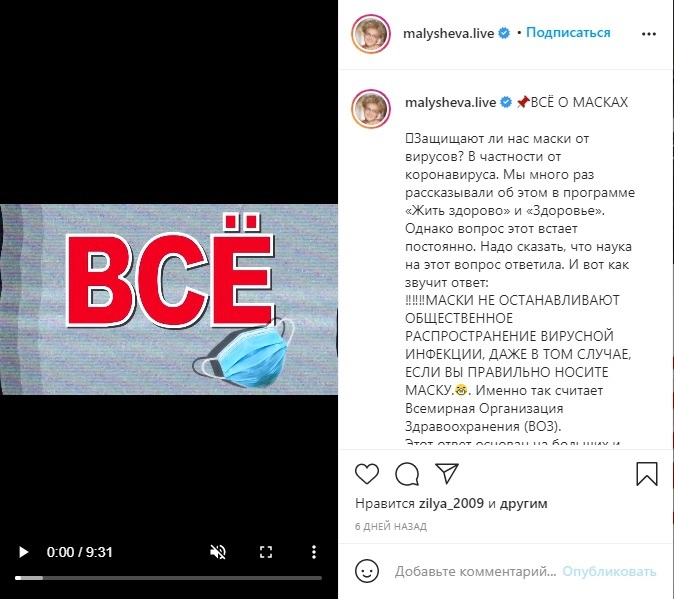Viewport: 674px width, 599px height.
Task: Like the post with the heart icon
Action: click(x=367, y=474)
